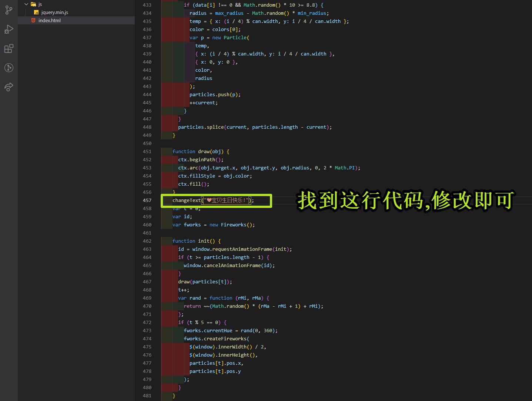Click line number 450 in the gutter
The width and height of the screenshot is (532, 401).
point(147,143)
